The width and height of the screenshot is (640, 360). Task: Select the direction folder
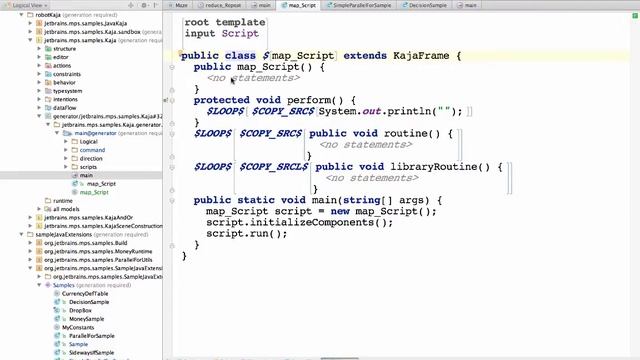(91, 158)
